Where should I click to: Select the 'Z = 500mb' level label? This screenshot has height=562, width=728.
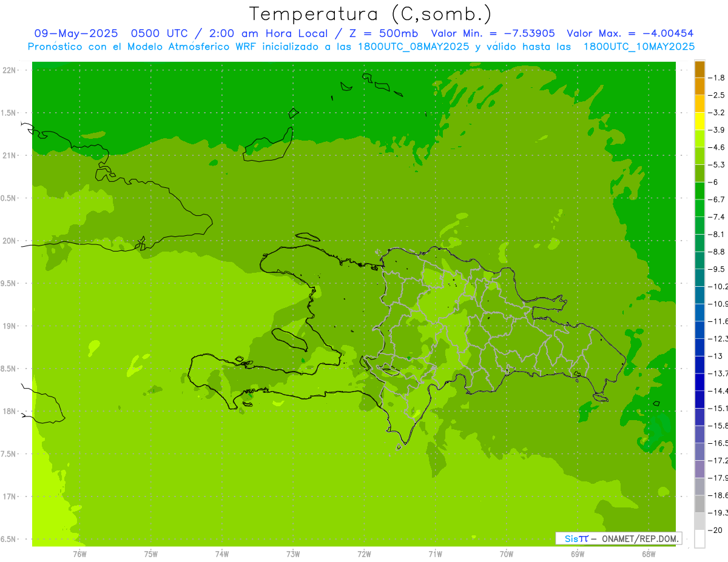pos(380,33)
